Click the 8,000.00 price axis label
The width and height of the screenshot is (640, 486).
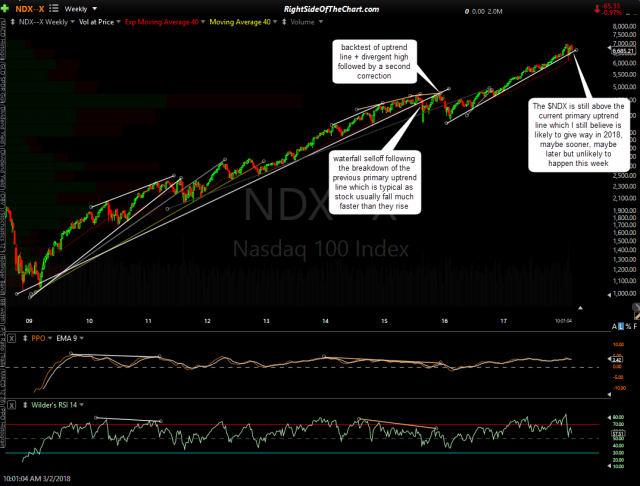[624, 26]
